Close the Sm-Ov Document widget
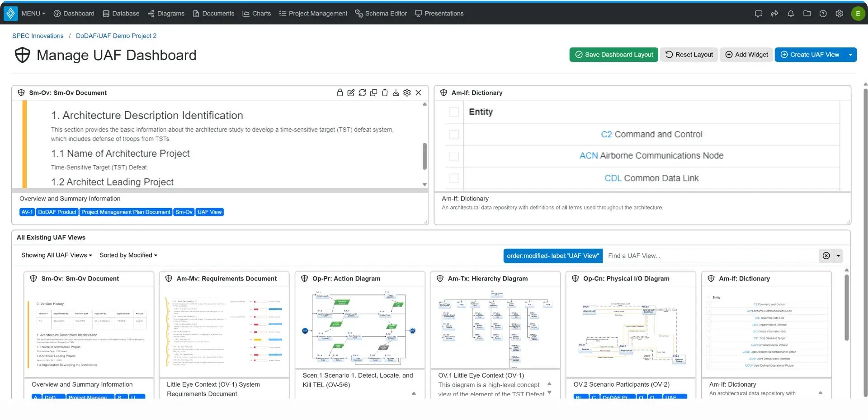The image size is (868, 420). (x=418, y=93)
